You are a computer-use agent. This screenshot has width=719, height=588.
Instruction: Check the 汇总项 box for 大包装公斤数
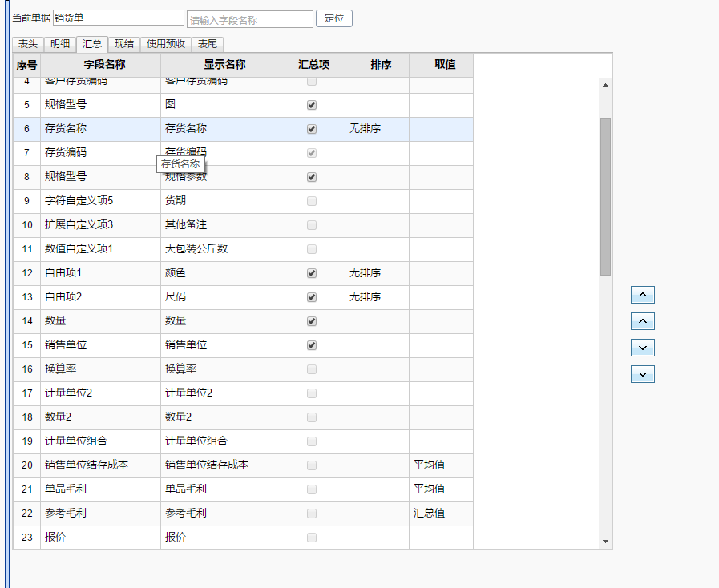(312, 249)
